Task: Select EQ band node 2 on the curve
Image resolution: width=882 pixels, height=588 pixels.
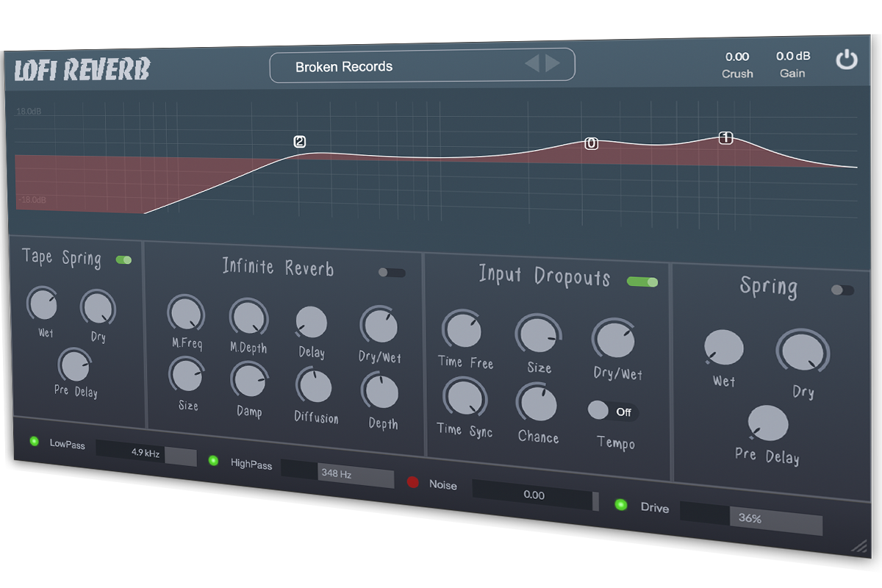Action: tap(298, 141)
